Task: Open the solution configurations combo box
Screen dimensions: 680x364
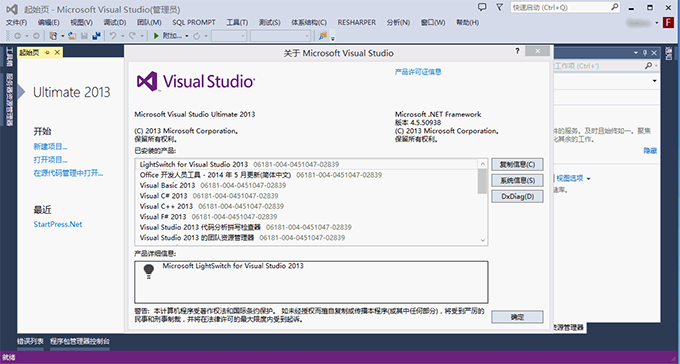Action: [229, 36]
